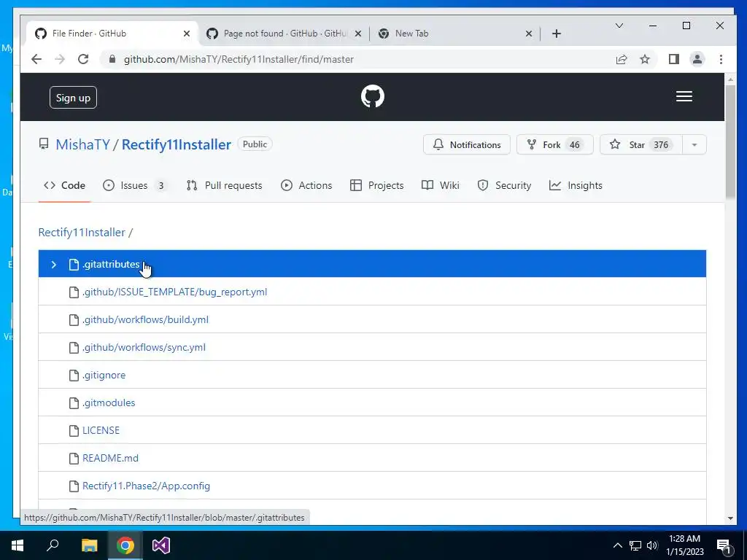Close the New Tab tab
Viewport: 747px width, 560px height.
528,34
